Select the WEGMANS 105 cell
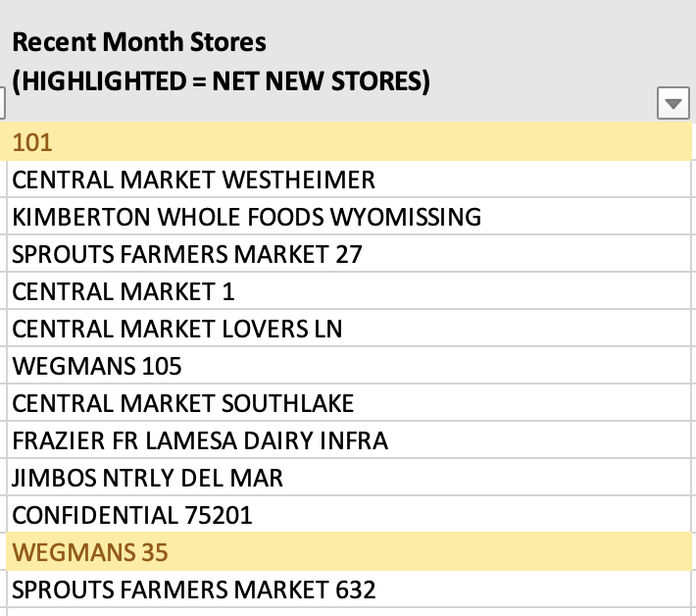Image resolution: width=696 pixels, height=616 pixels. click(x=349, y=366)
